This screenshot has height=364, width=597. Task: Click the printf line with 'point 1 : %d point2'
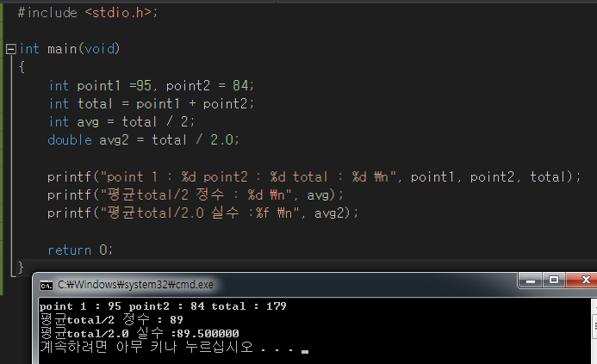[x=314, y=177]
